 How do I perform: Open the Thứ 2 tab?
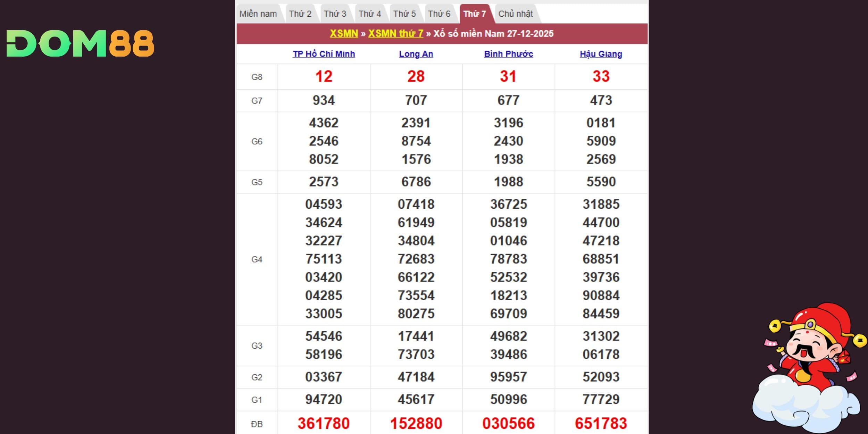click(x=300, y=14)
